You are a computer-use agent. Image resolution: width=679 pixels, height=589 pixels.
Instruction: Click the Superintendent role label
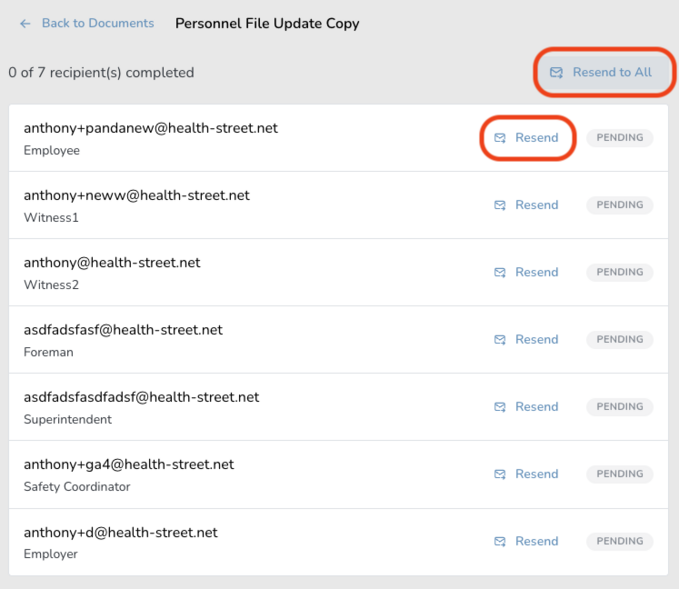click(68, 419)
